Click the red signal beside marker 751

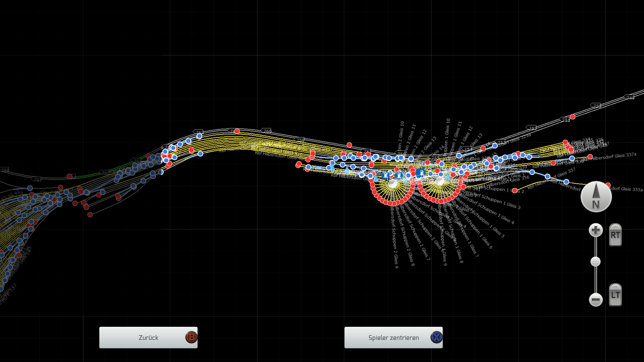click(573, 117)
